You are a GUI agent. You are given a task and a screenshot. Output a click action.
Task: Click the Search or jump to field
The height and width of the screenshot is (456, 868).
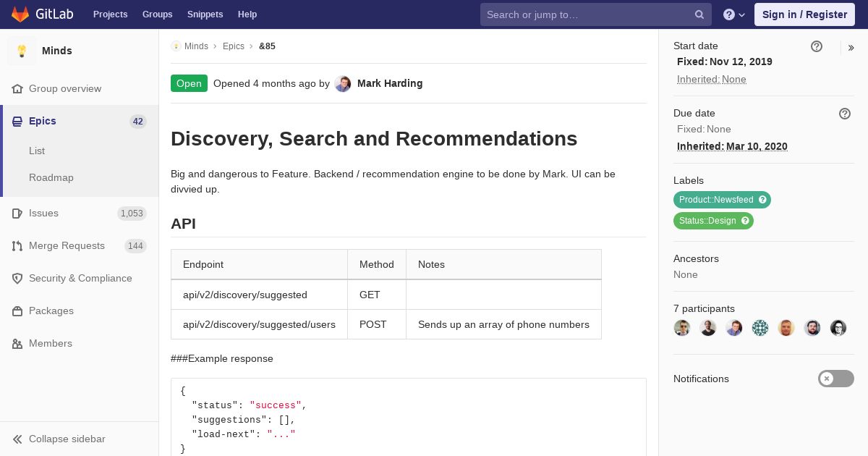pyautogui.click(x=586, y=14)
